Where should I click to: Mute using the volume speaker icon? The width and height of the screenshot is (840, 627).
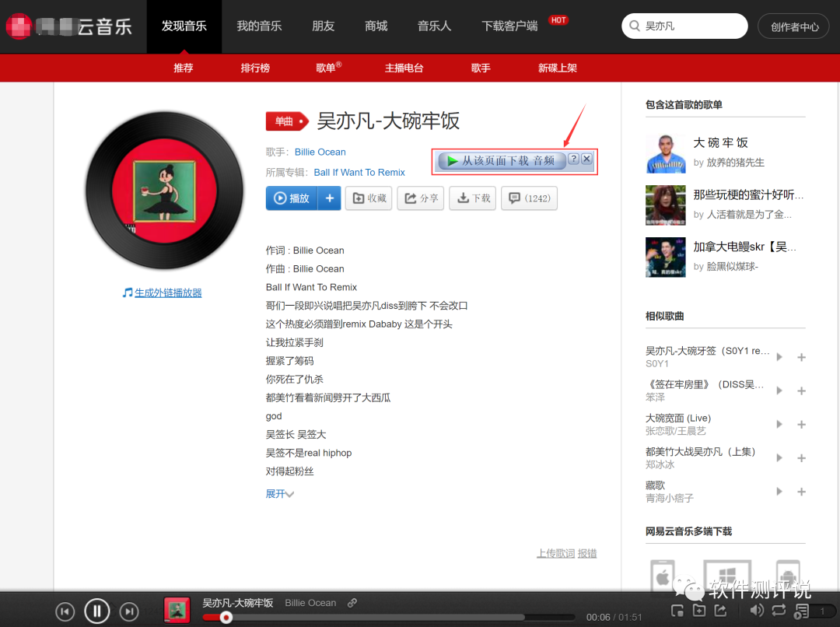coord(757,610)
